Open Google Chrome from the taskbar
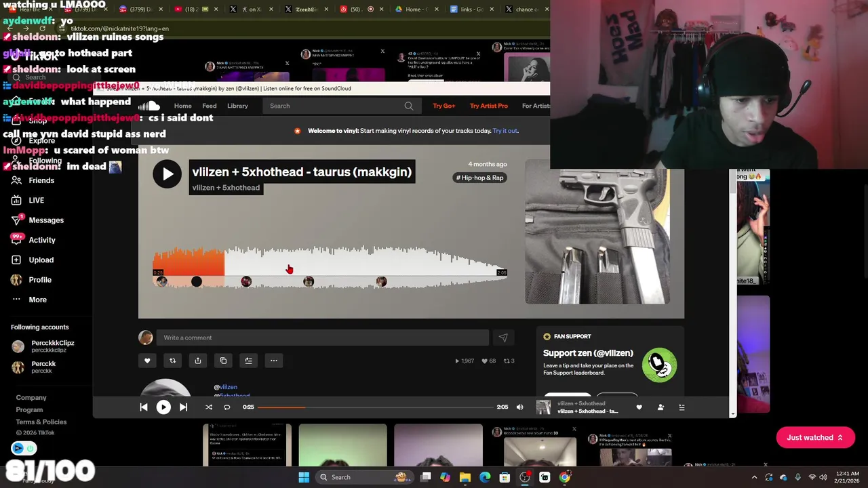The image size is (868, 488). click(564, 477)
